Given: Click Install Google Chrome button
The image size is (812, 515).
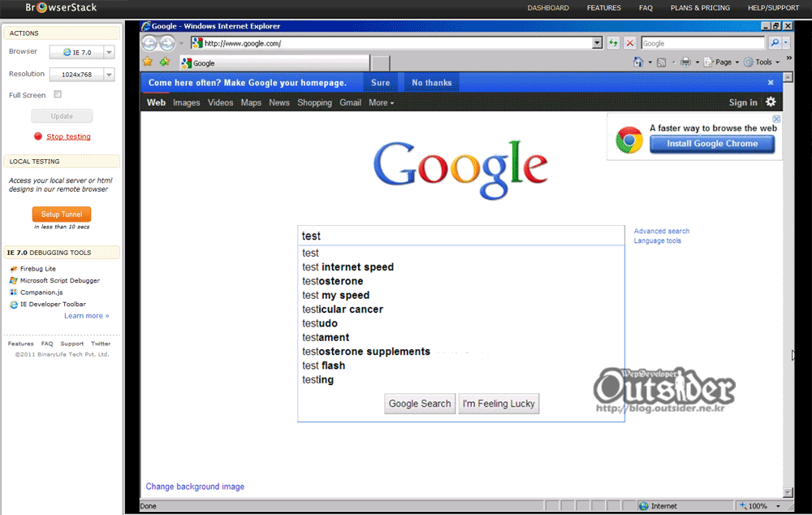Looking at the screenshot, I should tap(712, 144).
